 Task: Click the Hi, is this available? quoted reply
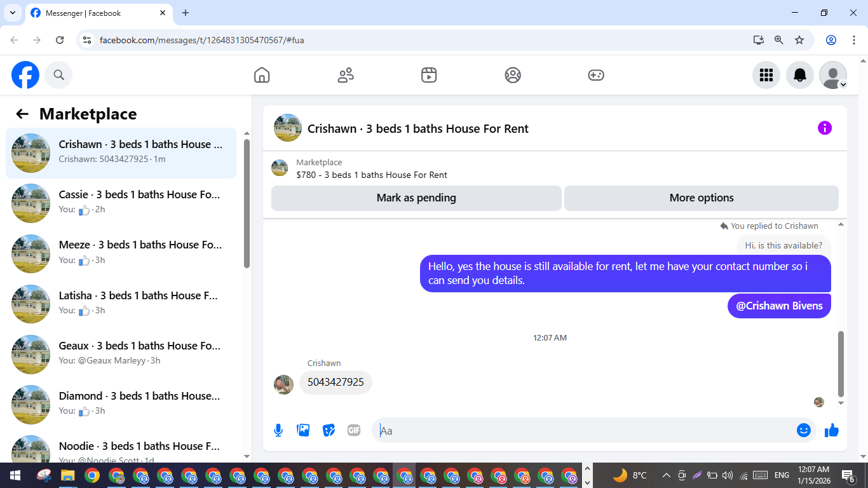[783, 245]
